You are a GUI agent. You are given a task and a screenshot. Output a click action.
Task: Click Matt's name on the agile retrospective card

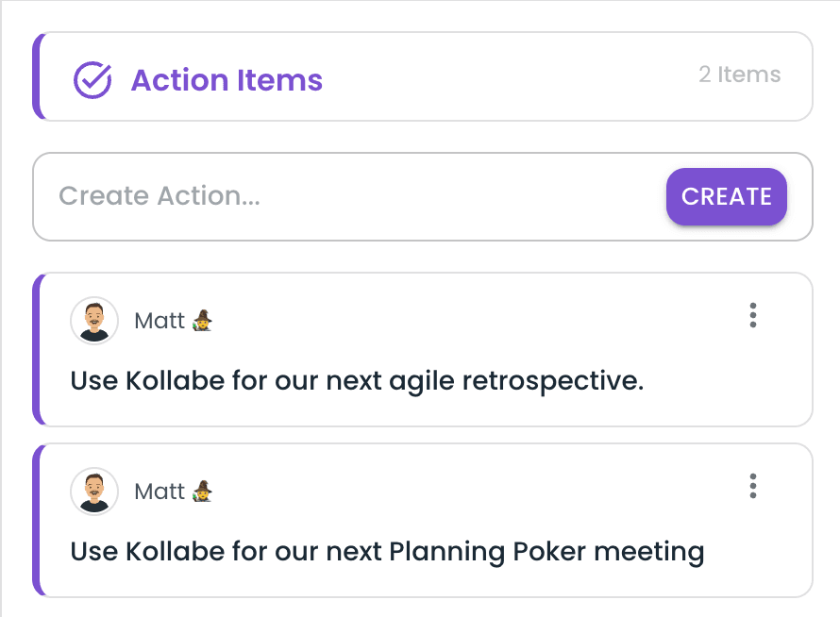(160, 321)
